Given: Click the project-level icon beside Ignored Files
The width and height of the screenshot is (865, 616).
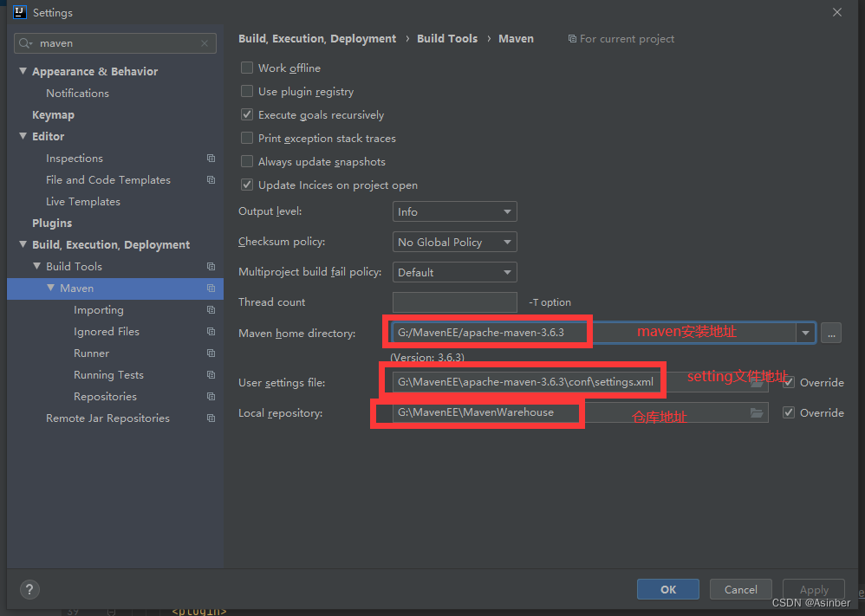Looking at the screenshot, I should click(211, 332).
